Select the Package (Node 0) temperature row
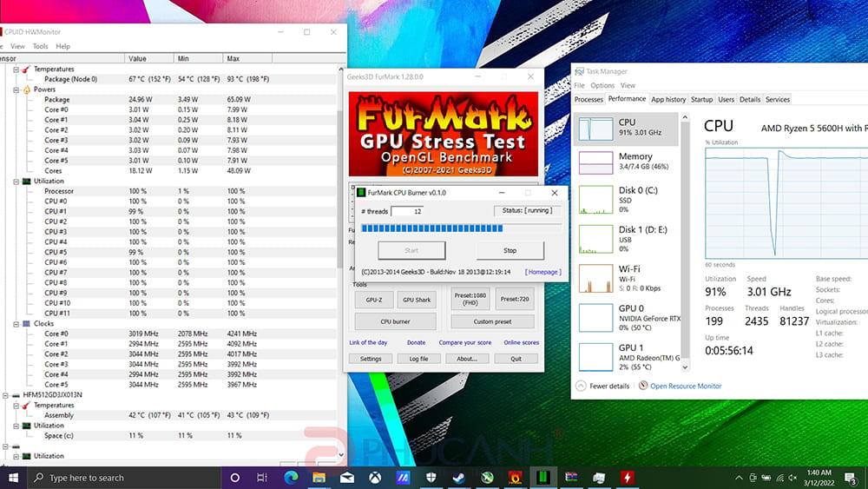868x489 pixels. tap(169, 79)
